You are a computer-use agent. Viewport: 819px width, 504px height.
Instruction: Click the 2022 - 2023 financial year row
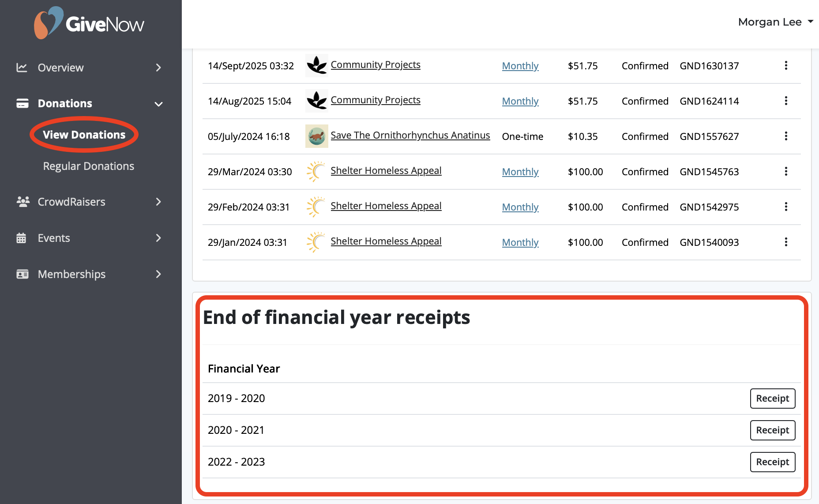[x=501, y=462]
